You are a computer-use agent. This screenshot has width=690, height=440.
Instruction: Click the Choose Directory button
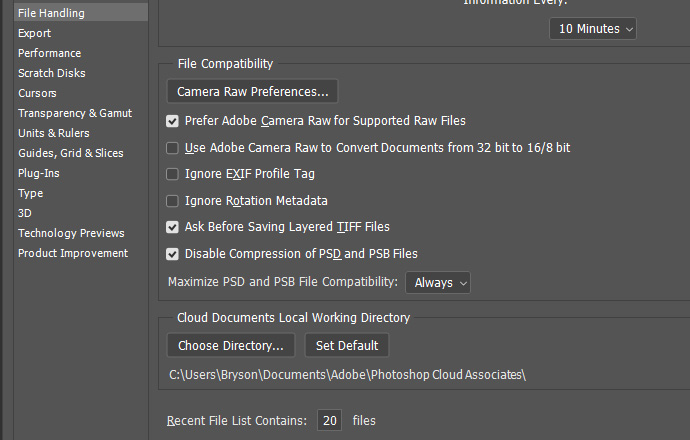tap(231, 345)
